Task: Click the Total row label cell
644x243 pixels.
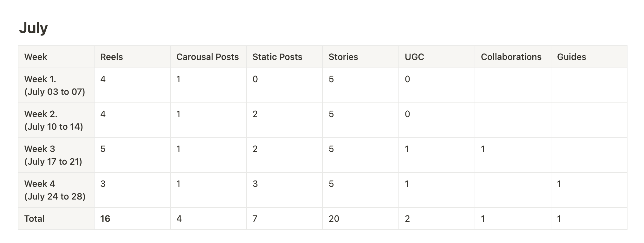Action: (56, 219)
